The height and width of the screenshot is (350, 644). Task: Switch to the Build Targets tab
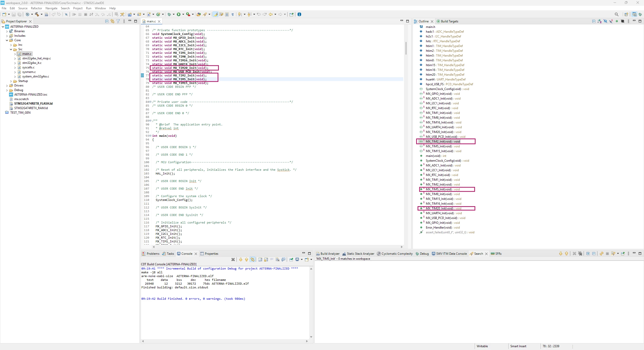click(448, 21)
